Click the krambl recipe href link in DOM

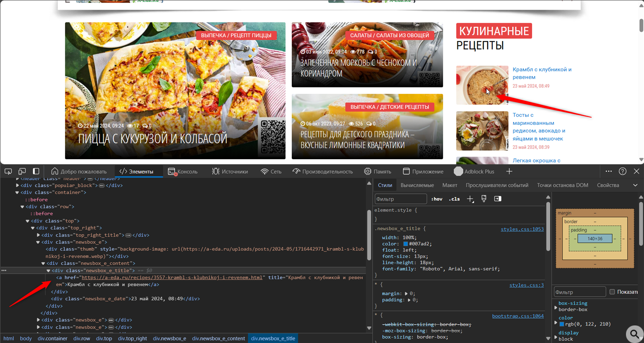pyautogui.click(x=172, y=278)
